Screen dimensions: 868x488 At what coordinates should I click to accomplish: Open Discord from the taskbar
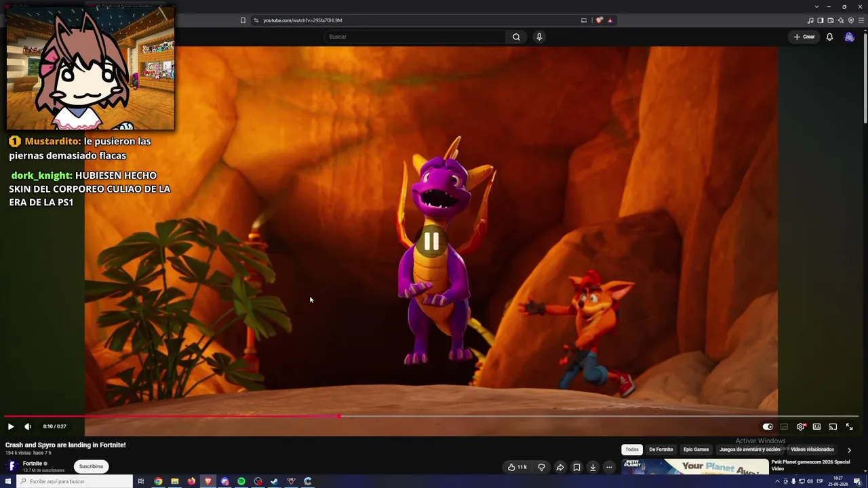click(225, 481)
